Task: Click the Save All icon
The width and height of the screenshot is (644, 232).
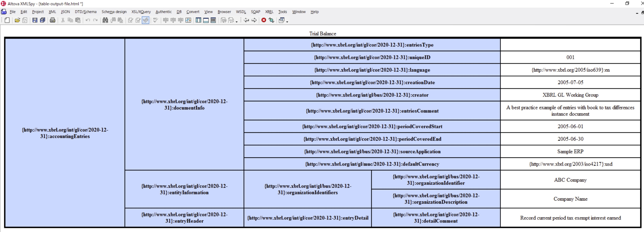Action: [x=43, y=20]
